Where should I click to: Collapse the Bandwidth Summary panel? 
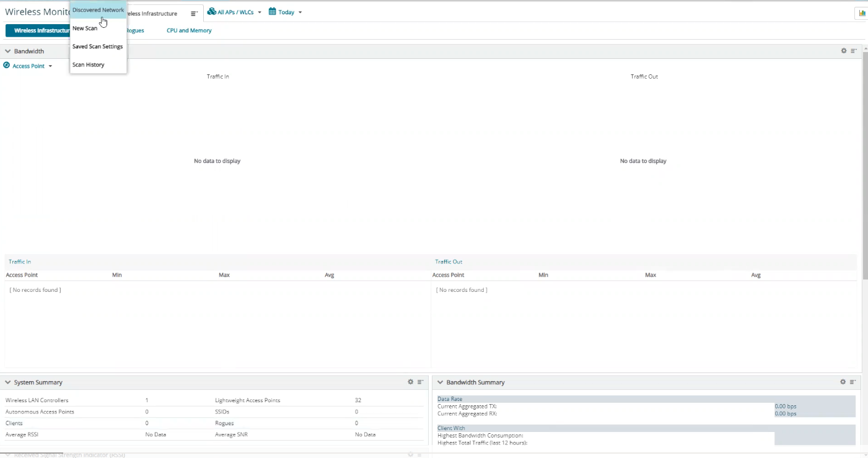441,382
